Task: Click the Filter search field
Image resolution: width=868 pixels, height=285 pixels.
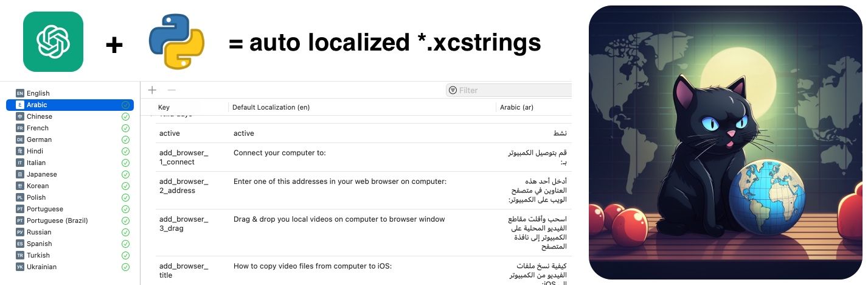Action: pos(509,90)
